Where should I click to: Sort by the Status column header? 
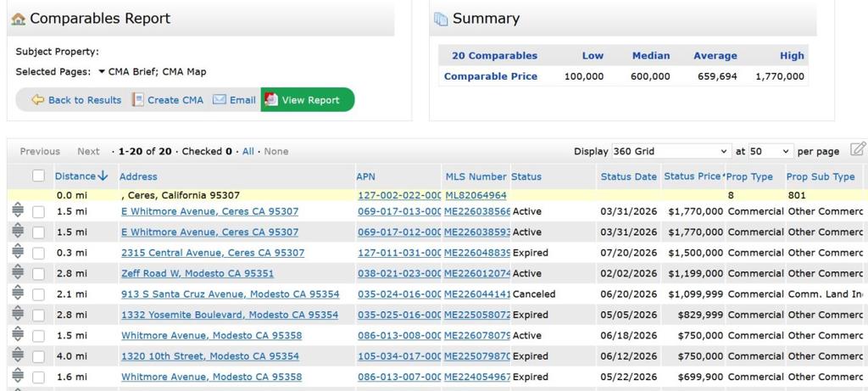(526, 176)
